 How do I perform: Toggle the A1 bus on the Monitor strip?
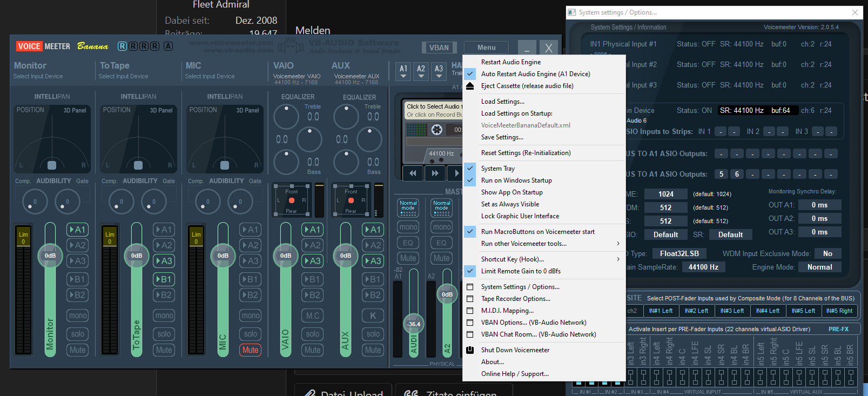(77, 230)
